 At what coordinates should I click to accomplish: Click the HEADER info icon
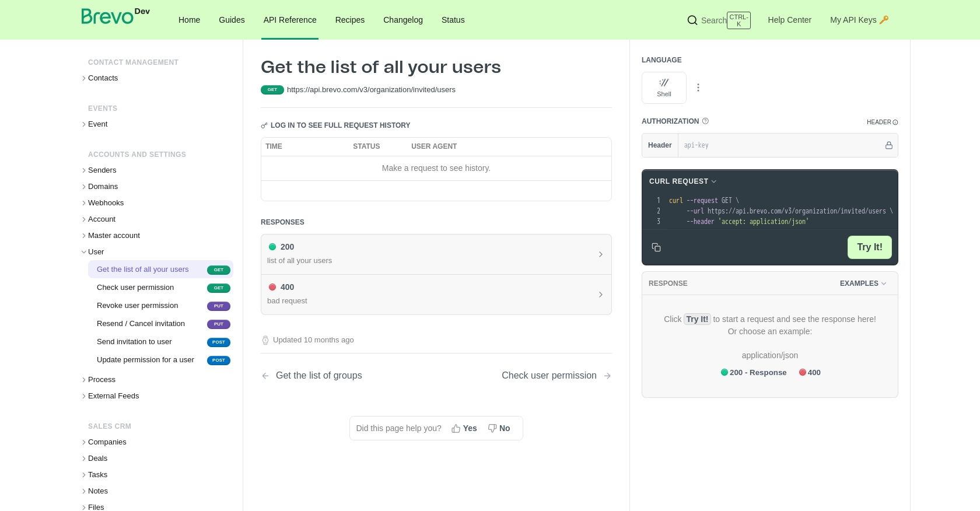(x=895, y=123)
